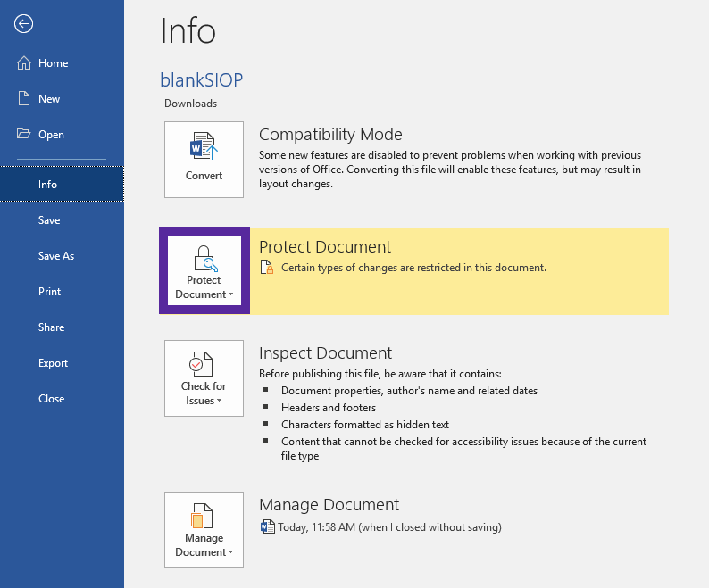
Task: Click the Word file icon beside Today 11:58 AM
Action: [267, 526]
